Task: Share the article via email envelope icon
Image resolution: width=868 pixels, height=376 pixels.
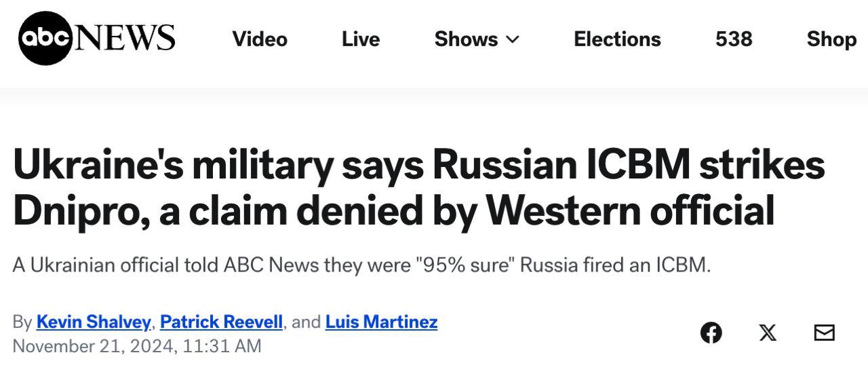Action: pyautogui.click(x=824, y=333)
